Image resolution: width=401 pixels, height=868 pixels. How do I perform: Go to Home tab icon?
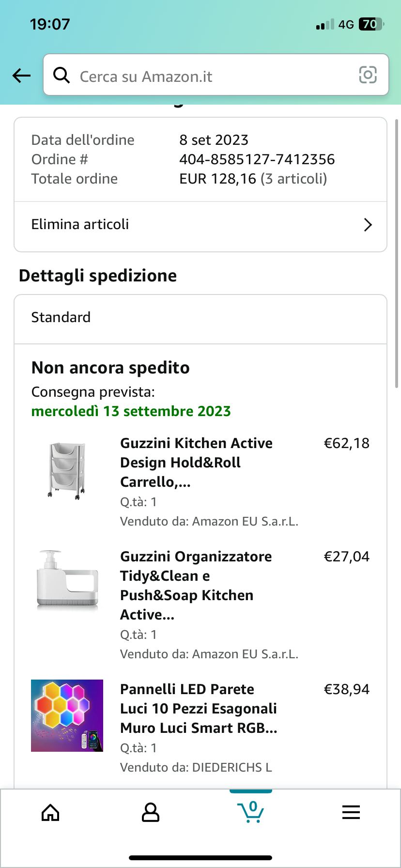50,813
